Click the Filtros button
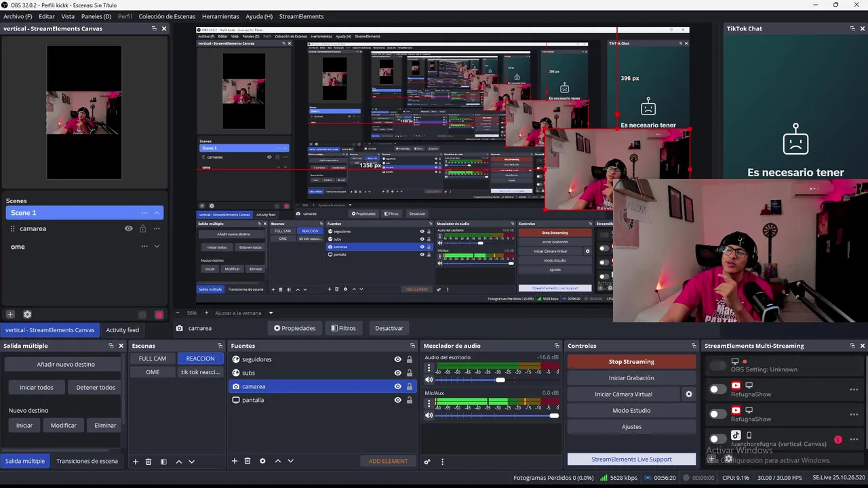The width and height of the screenshot is (868, 488). coord(343,328)
